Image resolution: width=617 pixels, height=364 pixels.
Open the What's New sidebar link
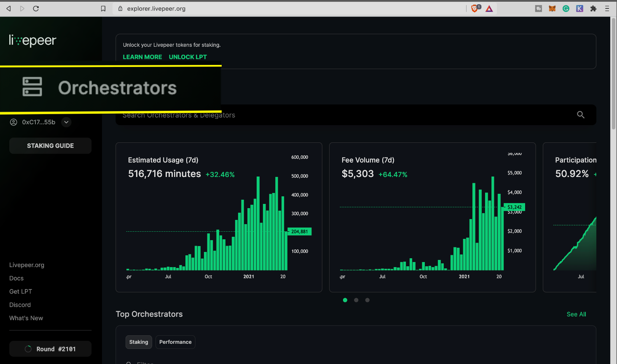click(26, 318)
